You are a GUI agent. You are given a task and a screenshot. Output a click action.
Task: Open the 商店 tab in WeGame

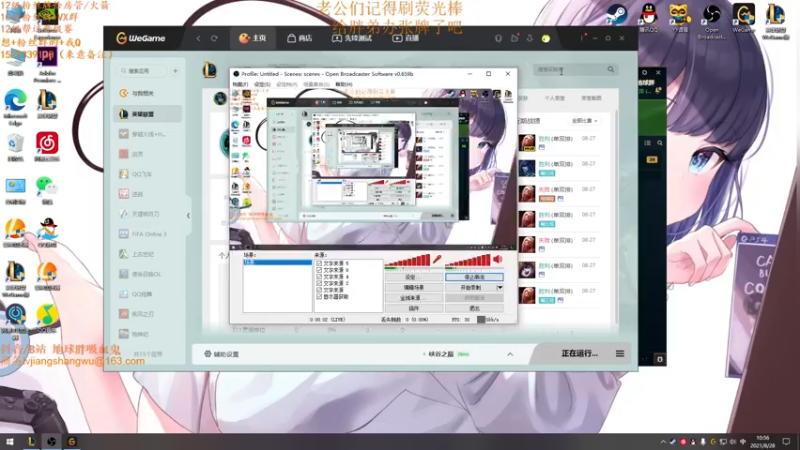click(299, 38)
